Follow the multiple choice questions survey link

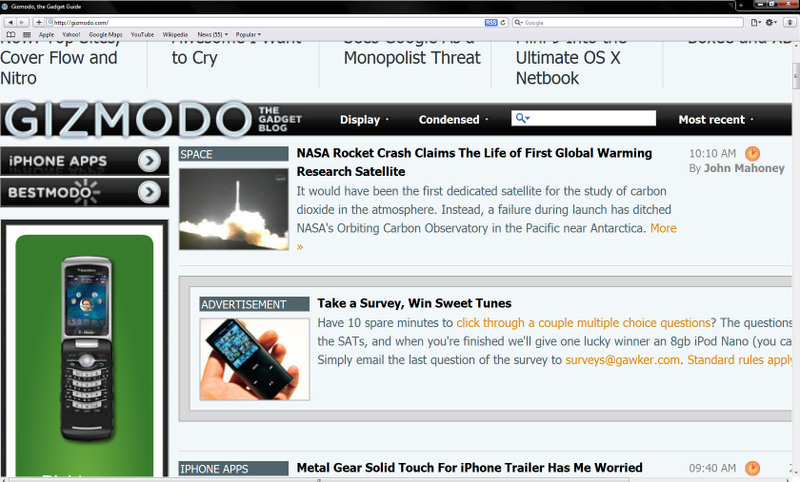583,323
